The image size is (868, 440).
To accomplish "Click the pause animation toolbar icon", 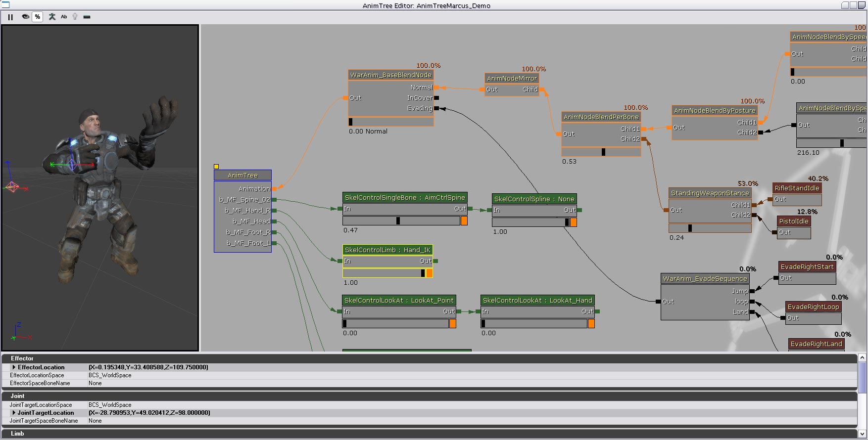I will point(10,17).
